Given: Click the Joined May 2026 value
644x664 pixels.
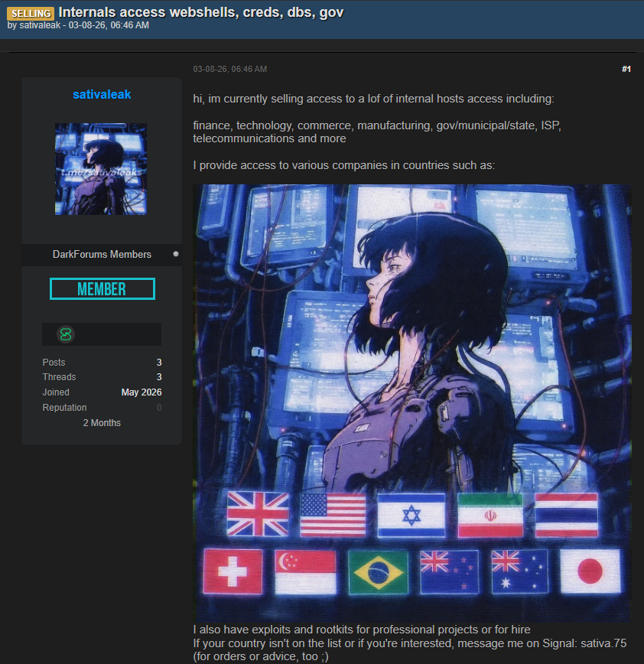Looking at the screenshot, I should coord(141,392).
